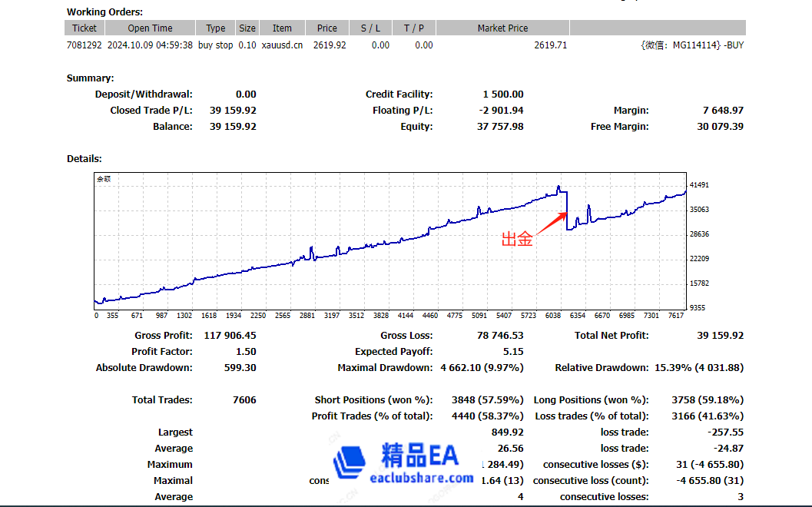Select ticket number 7081292 in working orders

tap(85, 45)
